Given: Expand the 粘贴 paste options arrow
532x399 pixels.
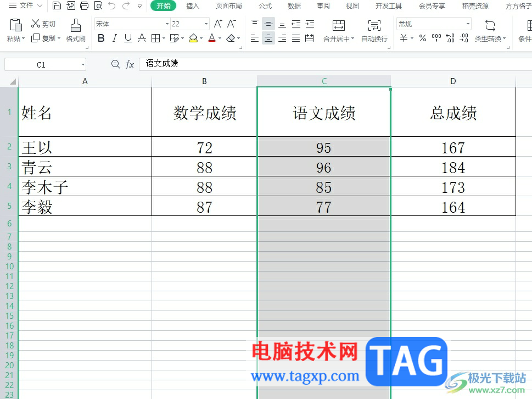Looking at the screenshot, I should click(x=24, y=38).
